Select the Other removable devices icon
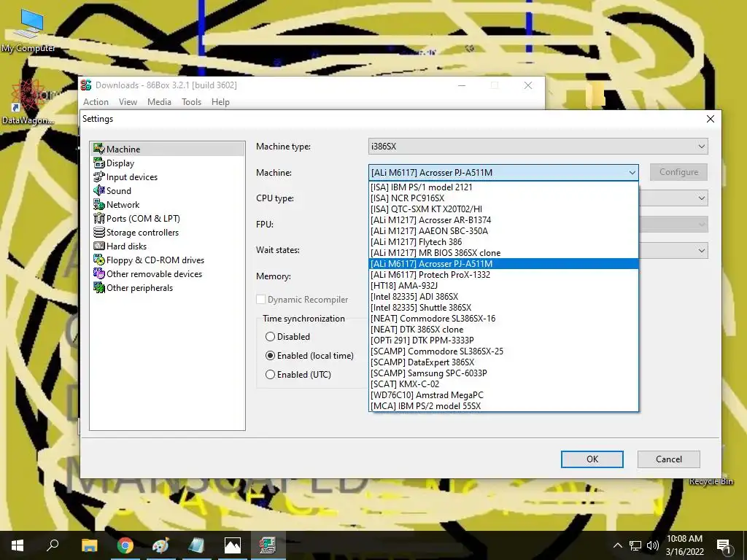Screen dimensions: 747x560 coord(99,273)
